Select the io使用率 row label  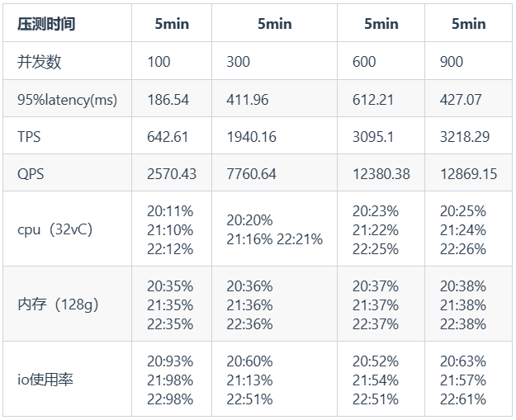point(46,380)
